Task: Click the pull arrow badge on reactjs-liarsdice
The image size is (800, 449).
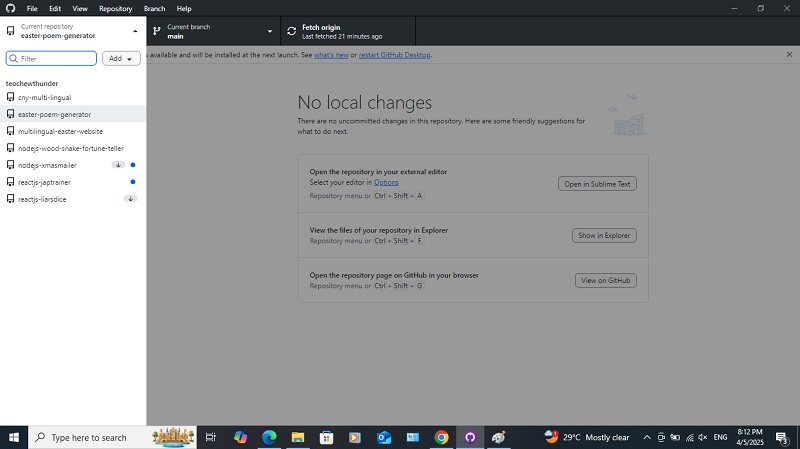Action: point(131,199)
